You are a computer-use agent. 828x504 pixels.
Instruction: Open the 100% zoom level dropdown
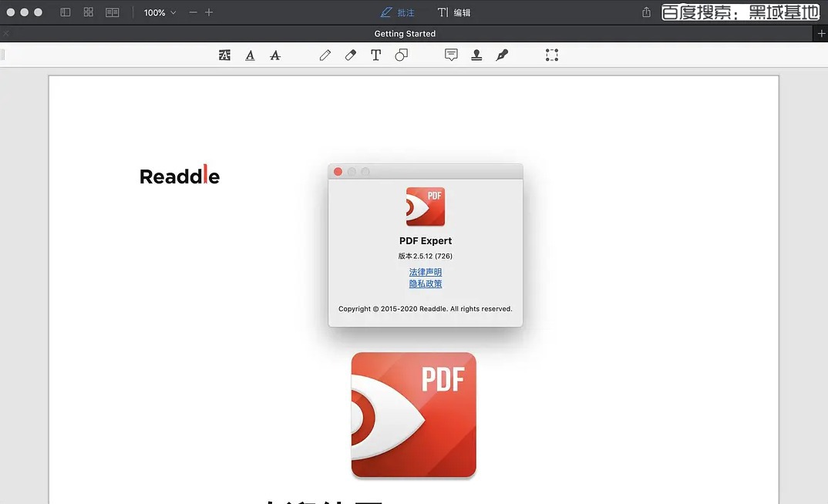point(160,12)
